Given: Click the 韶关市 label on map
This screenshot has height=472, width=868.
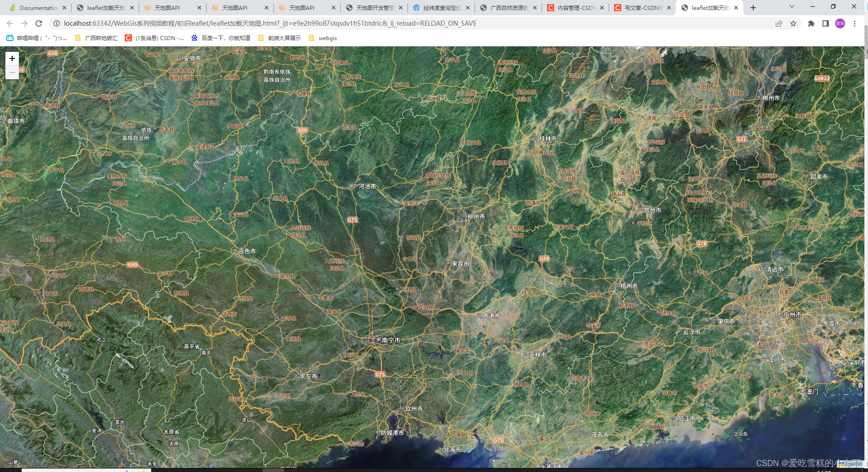Looking at the screenshot, I should [819, 177].
